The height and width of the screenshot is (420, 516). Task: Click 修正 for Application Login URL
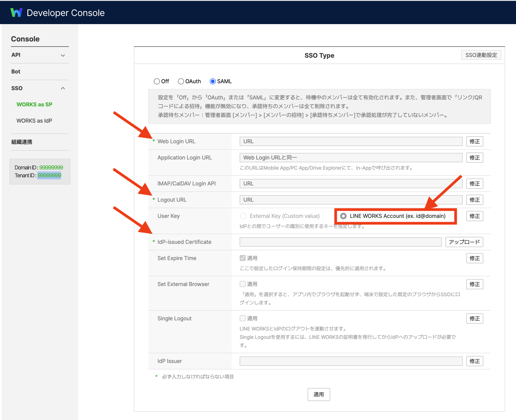click(475, 158)
